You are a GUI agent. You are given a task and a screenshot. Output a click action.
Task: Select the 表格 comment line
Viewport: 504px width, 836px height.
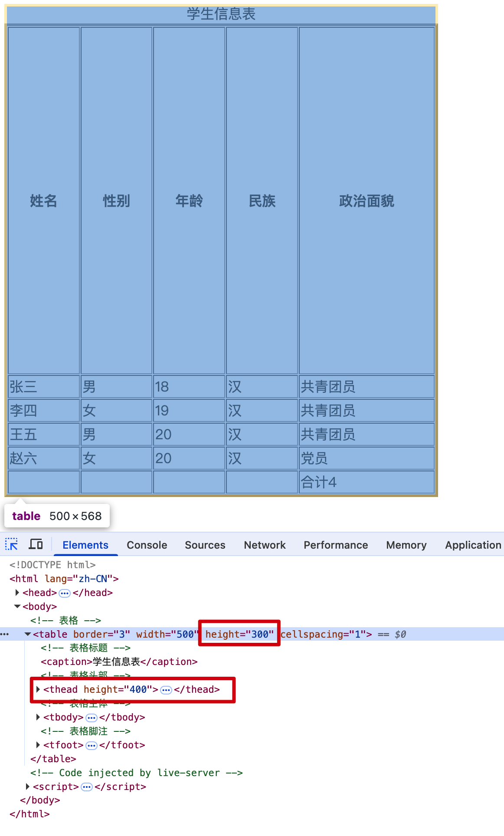[65, 620]
